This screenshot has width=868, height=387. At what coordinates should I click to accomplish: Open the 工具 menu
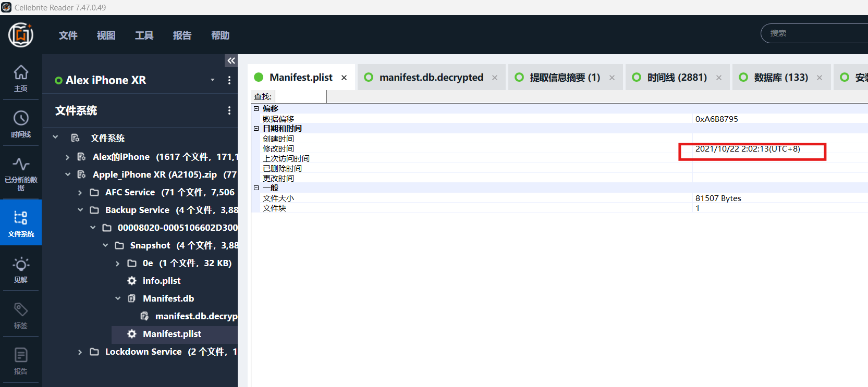[x=144, y=35]
